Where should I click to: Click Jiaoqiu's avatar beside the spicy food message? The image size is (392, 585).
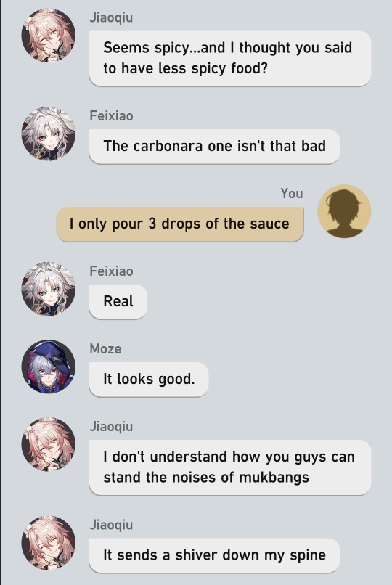click(49, 36)
